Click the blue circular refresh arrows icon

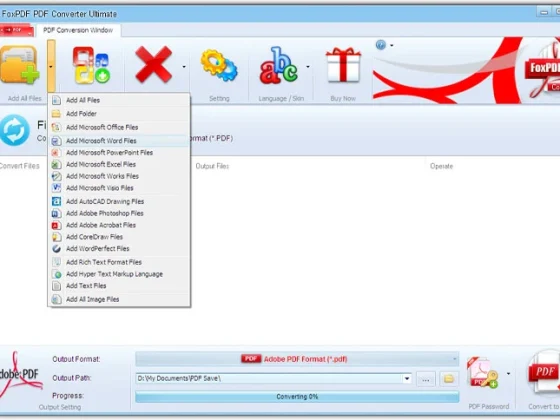click(15, 130)
